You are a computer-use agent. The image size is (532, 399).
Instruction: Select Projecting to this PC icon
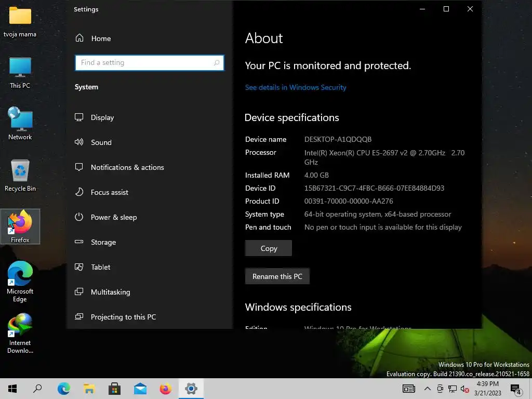(79, 317)
